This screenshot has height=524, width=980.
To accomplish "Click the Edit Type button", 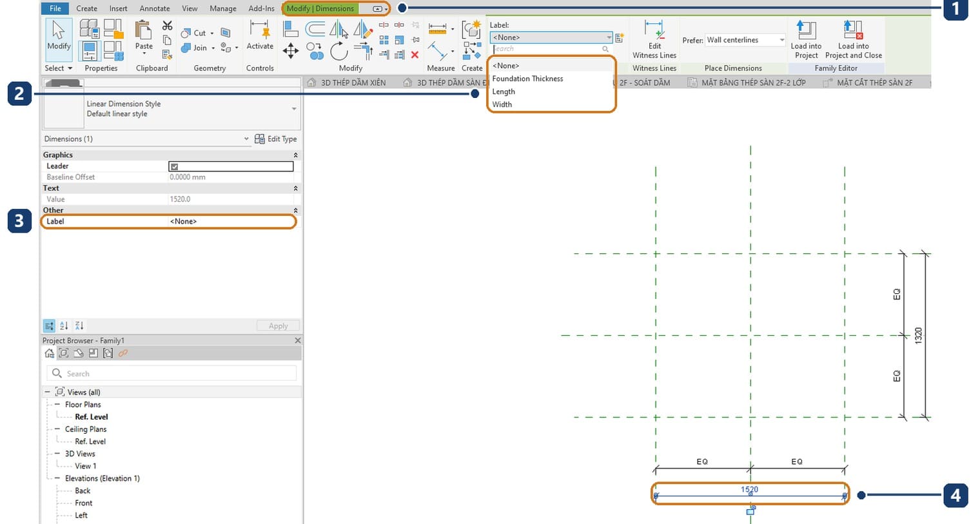I will [x=276, y=139].
